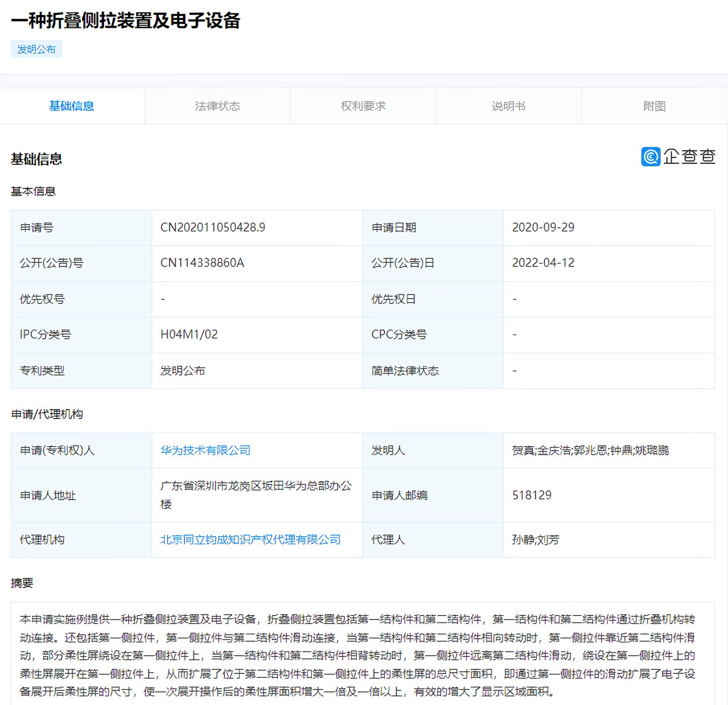The image size is (728, 705).
Task: Click the applicant address cell
Action: [256, 495]
